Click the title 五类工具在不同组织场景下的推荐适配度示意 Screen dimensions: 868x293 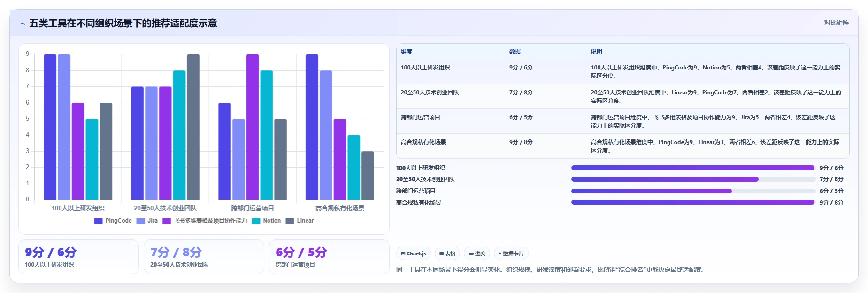[123, 23]
